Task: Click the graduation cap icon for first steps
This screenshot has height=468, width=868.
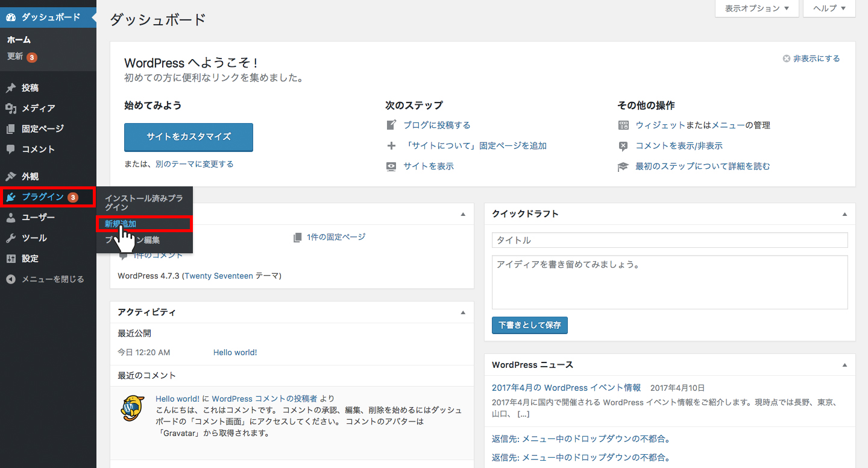Action: [x=623, y=166]
